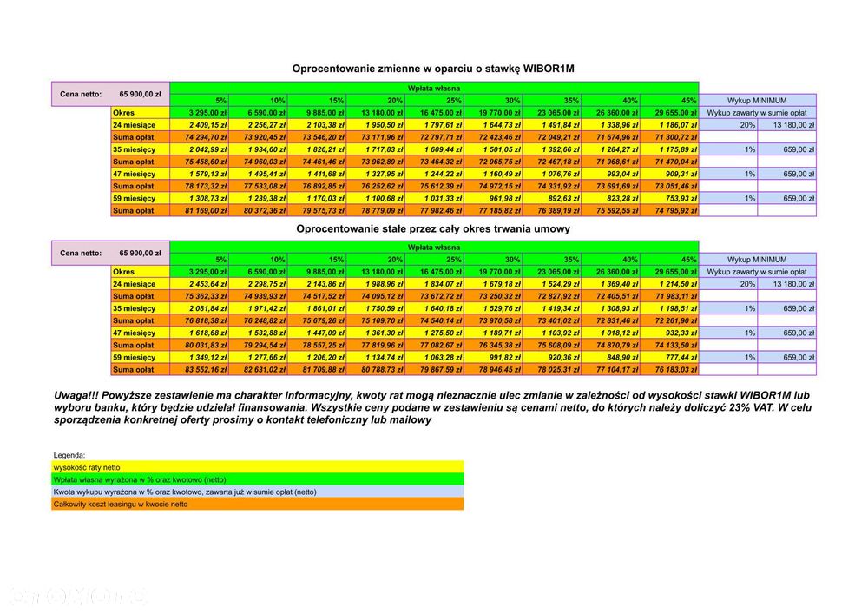The width and height of the screenshot is (868, 614).
Task: Click the fixed rate table title heading
Action: [433, 228]
